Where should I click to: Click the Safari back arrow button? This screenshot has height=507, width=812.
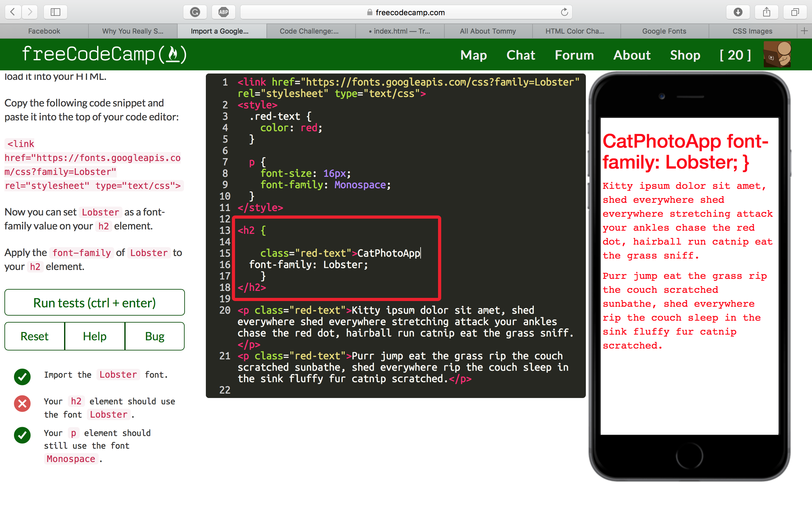click(13, 12)
